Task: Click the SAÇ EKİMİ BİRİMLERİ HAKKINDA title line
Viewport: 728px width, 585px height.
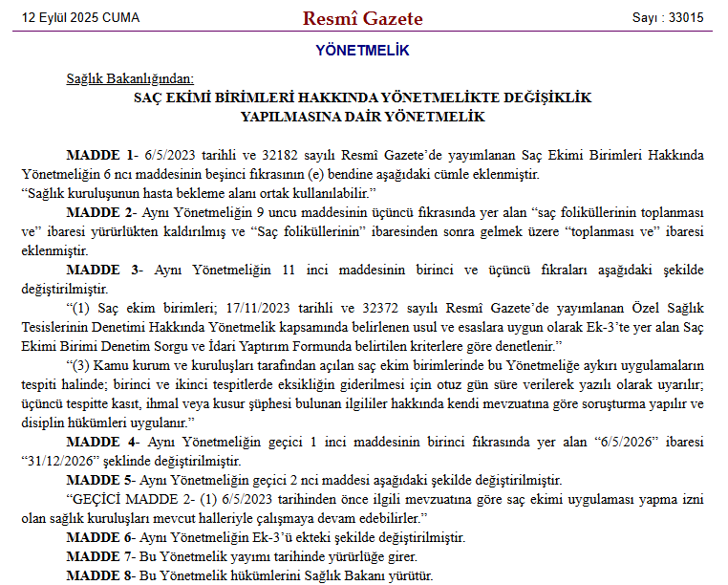Action: pyautogui.click(x=363, y=97)
